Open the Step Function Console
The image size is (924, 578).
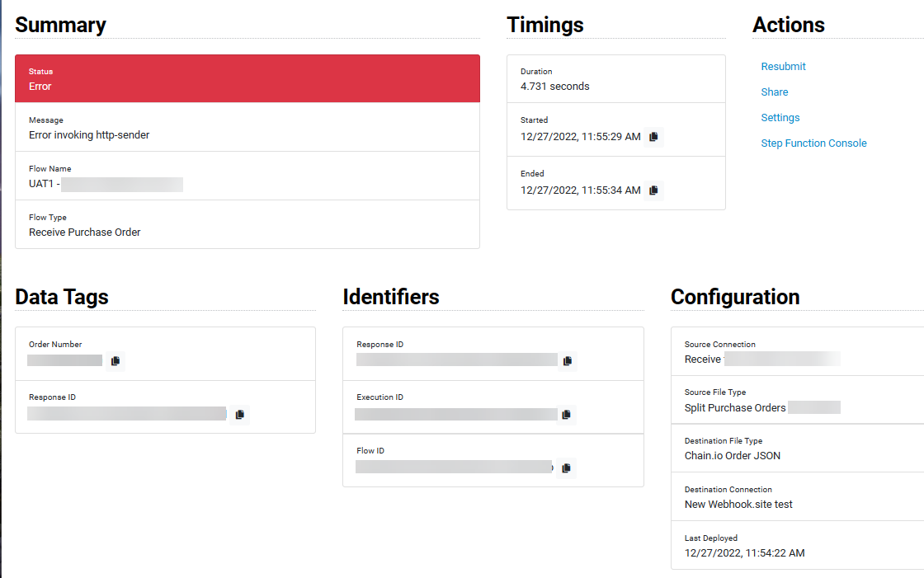coord(813,143)
